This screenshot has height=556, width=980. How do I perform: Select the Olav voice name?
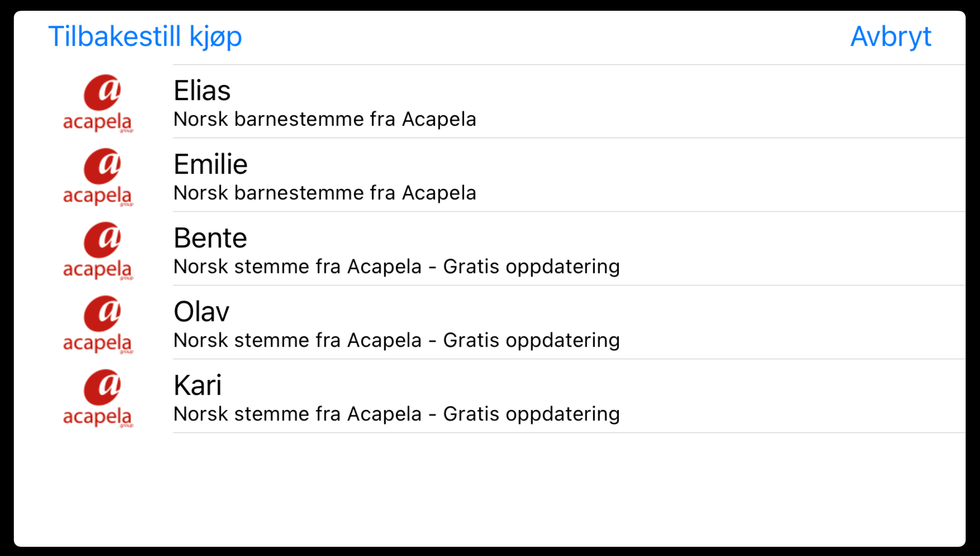201,312
